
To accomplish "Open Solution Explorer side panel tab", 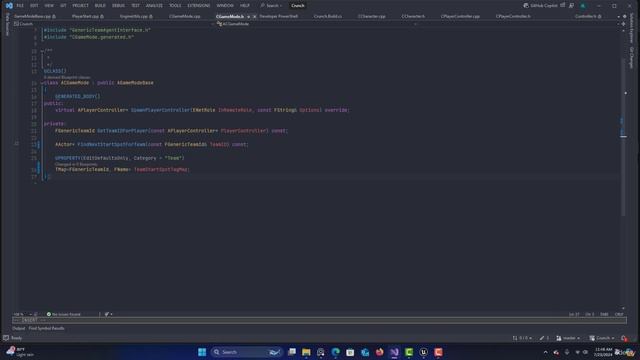I will click(x=631, y=28).
